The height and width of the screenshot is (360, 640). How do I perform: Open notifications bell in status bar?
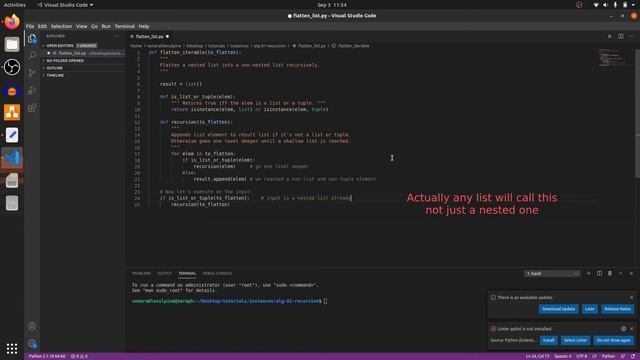[633, 356]
